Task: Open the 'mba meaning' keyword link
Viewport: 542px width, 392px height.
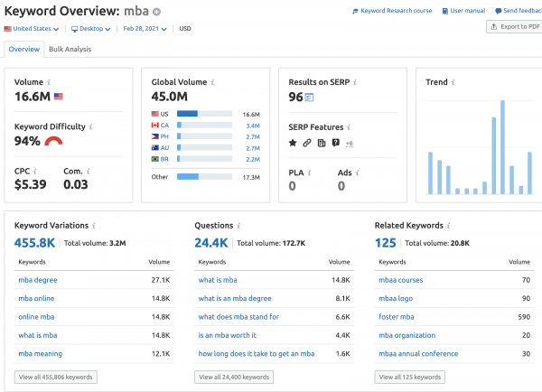Action: point(40,354)
